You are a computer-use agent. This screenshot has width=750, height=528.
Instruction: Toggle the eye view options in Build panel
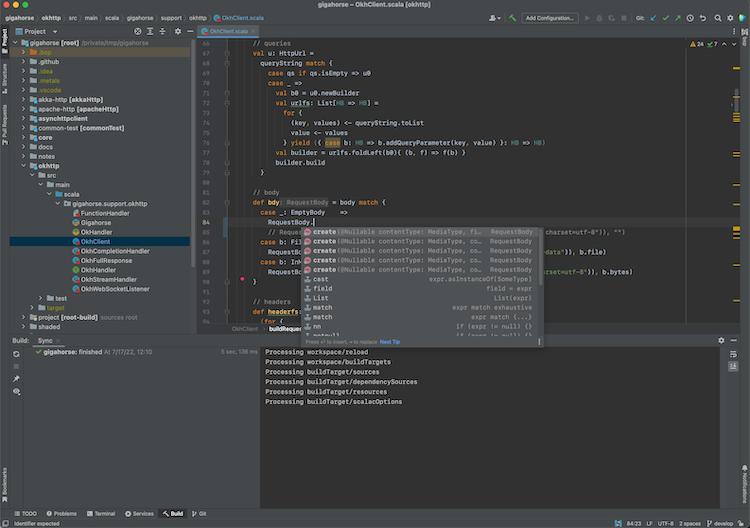[16, 393]
